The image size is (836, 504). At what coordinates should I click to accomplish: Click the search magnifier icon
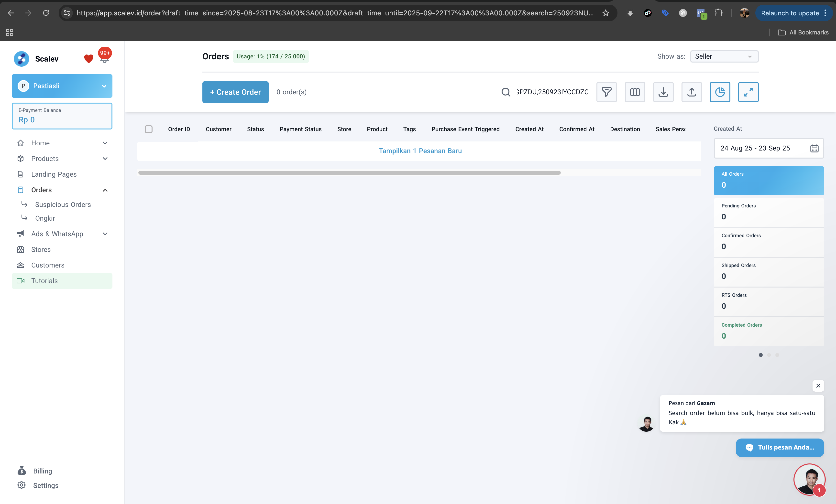tap(506, 92)
